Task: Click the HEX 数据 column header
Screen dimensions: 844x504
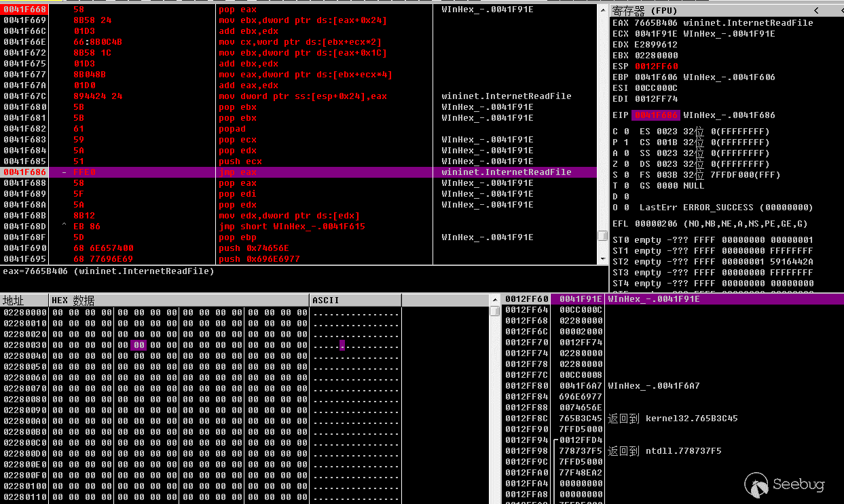Action: (x=180, y=300)
